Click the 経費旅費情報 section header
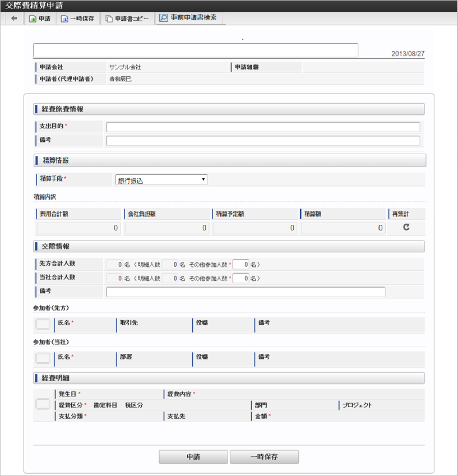This screenshot has width=458, height=476. click(x=229, y=109)
